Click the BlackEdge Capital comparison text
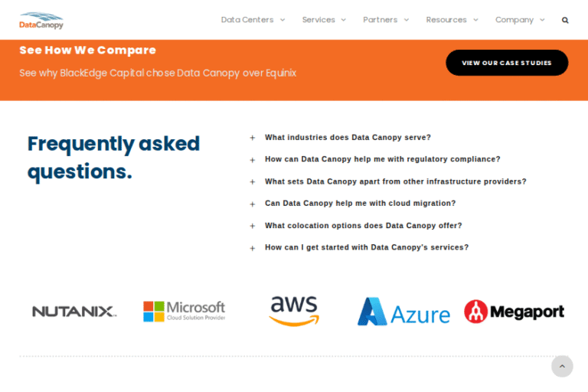The height and width of the screenshot is (392, 588). point(158,73)
